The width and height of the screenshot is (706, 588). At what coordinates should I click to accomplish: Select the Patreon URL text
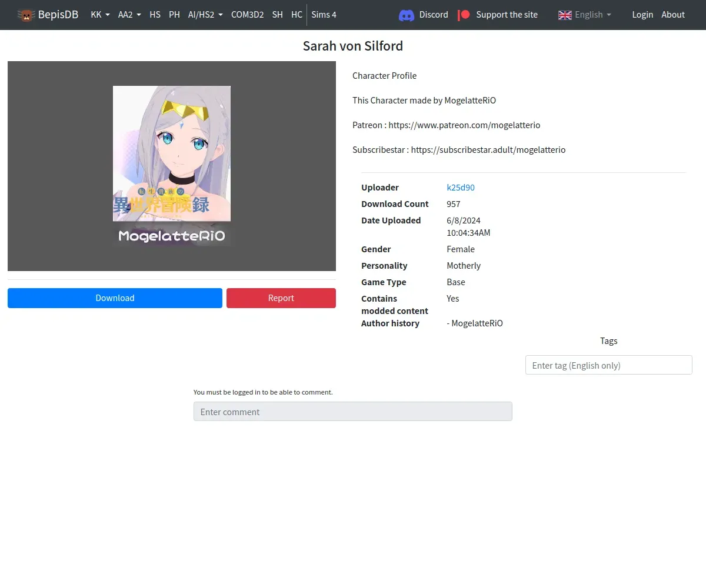(x=464, y=125)
